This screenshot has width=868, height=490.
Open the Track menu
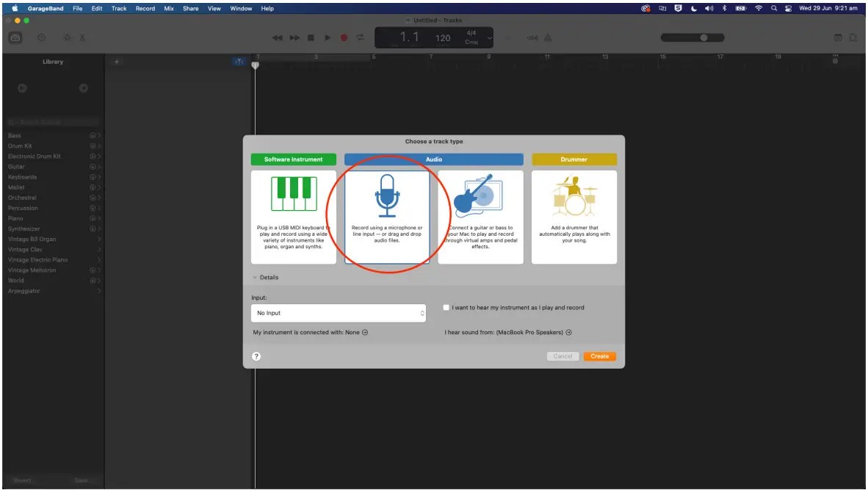tap(119, 8)
